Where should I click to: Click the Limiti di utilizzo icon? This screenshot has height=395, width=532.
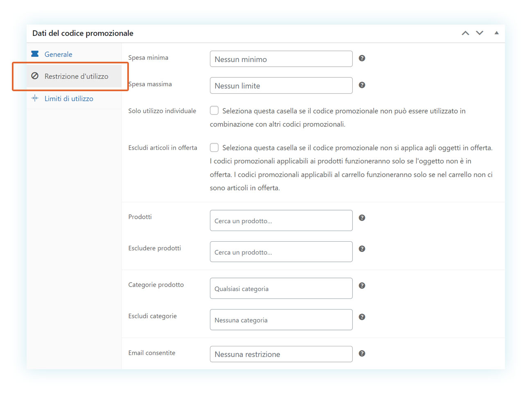click(35, 98)
